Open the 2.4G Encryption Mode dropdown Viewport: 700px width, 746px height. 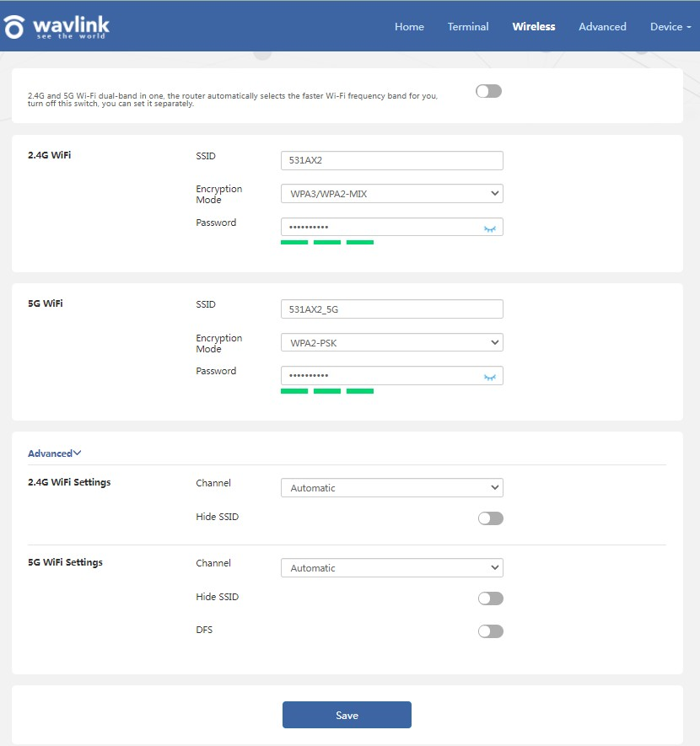pyautogui.click(x=391, y=194)
